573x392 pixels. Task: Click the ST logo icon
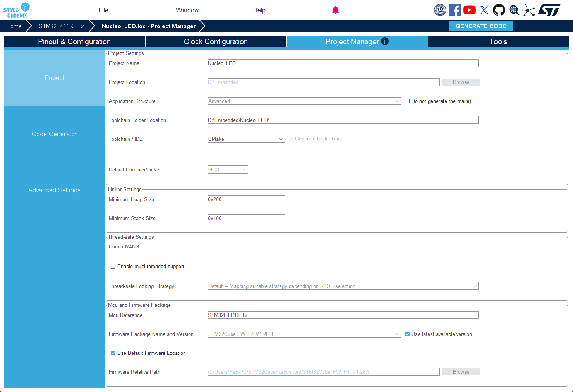point(549,10)
